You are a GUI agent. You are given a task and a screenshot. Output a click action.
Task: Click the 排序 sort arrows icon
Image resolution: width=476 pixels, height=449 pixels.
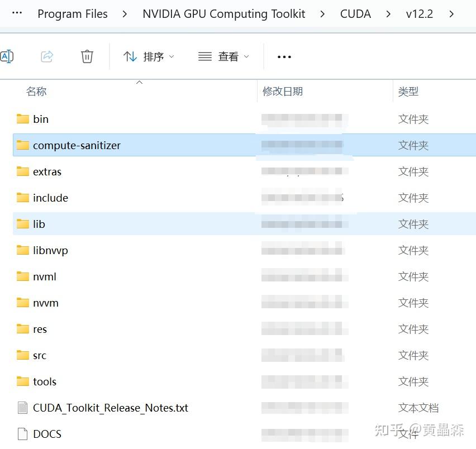(x=130, y=56)
